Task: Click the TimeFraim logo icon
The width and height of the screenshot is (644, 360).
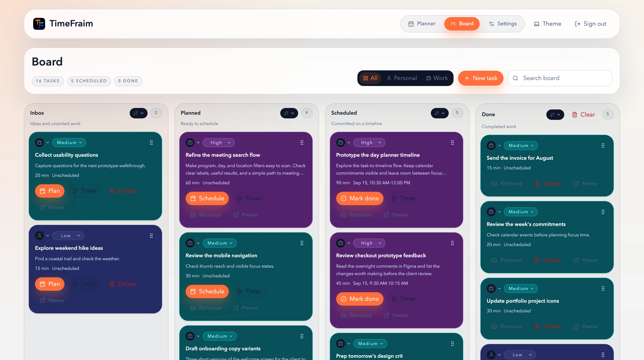Action: click(x=39, y=24)
